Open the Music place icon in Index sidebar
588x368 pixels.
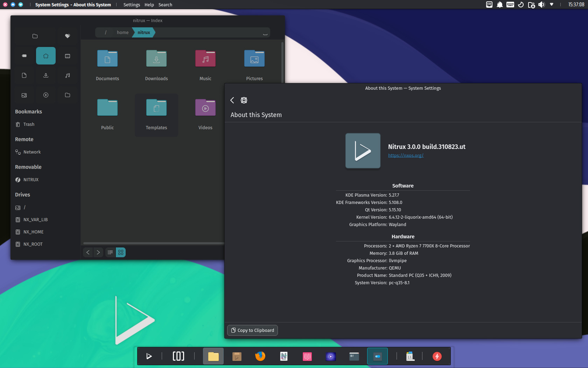click(68, 75)
